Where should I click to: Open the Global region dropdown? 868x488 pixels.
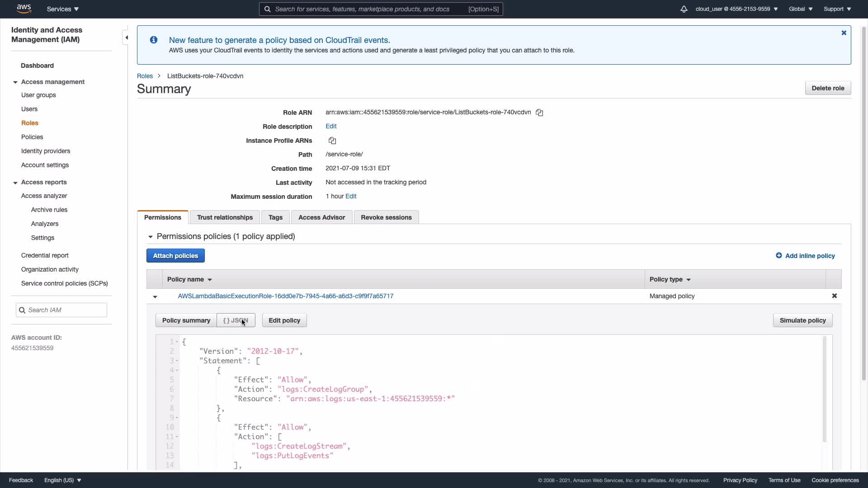pyautogui.click(x=800, y=9)
